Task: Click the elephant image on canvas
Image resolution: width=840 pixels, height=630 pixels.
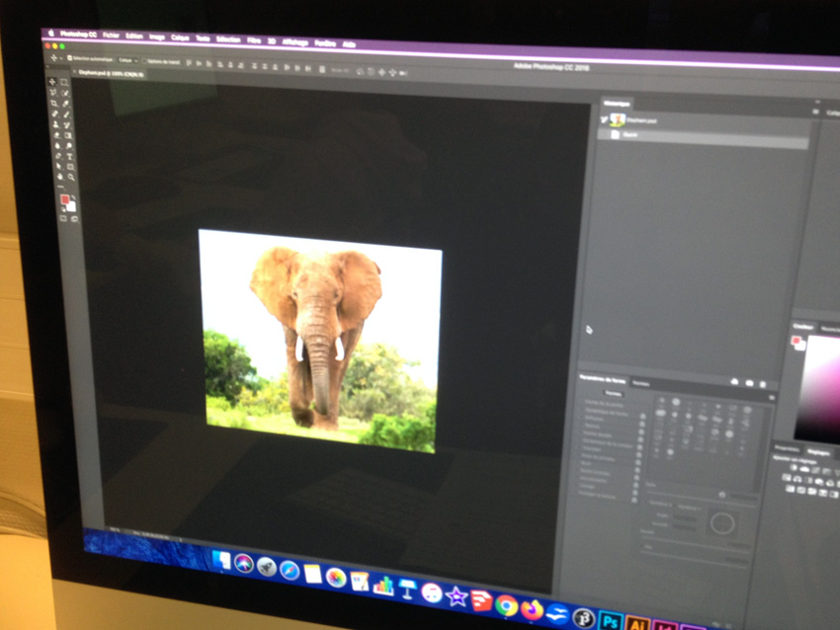Action: pyautogui.click(x=320, y=341)
